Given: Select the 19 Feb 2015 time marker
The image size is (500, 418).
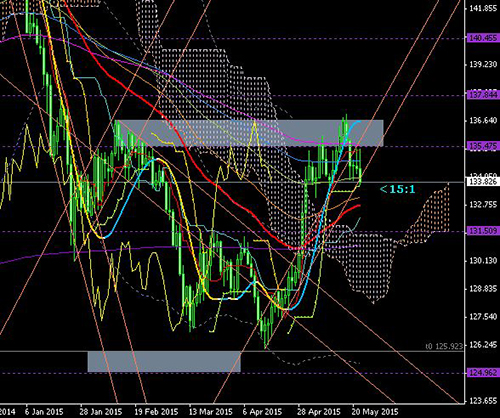Looking at the screenshot, I should (156, 411).
